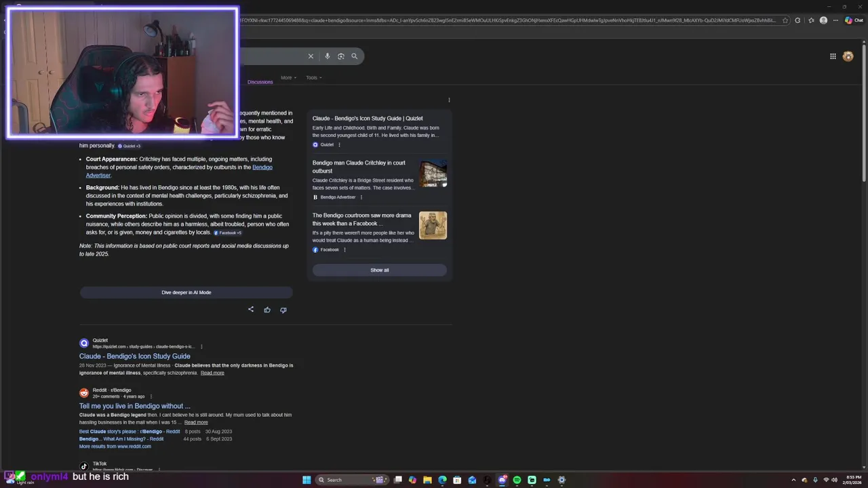Open More results from www.reddit.com

pyautogui.click(x=115, y=446)
